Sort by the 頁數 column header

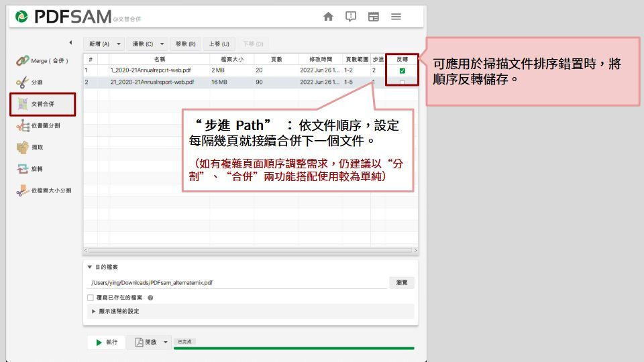coord(276,59)
